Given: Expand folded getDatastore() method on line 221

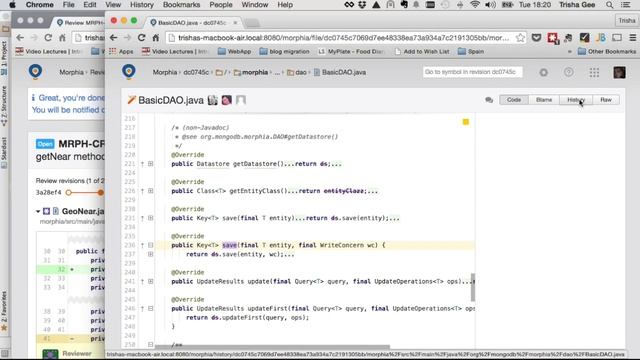Looking at the screenshot, I should pos(151,164).
